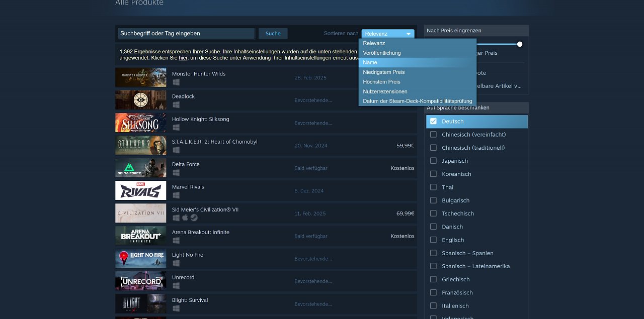This screenshot has height=319, width=644.
Task: Open the Arena Breakout: Infinite title
Action: tap(201, 232)
